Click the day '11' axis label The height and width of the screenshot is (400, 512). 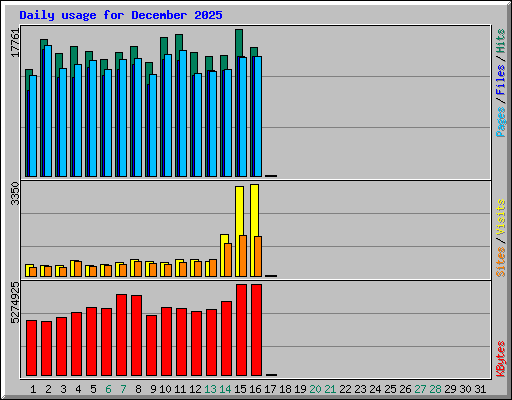[180, 389]
